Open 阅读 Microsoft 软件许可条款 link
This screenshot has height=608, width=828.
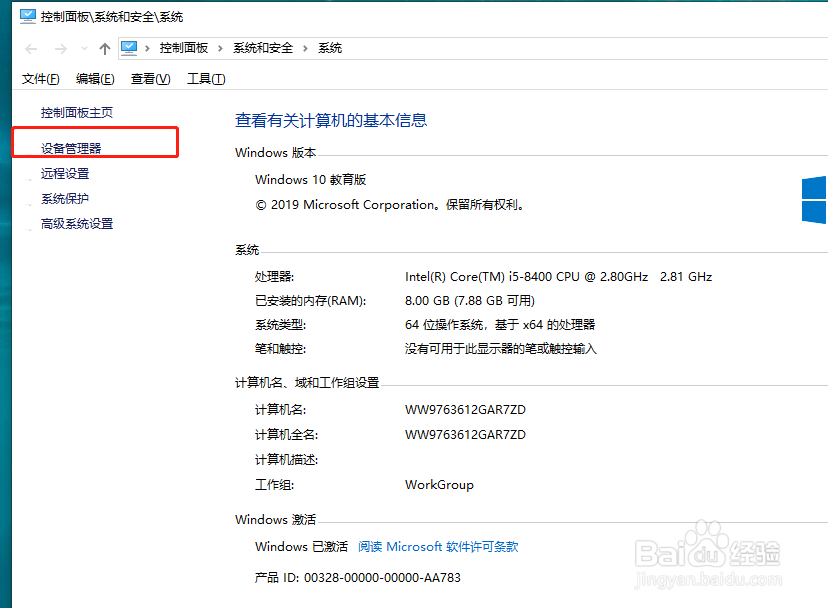pyautogui.click(x=438, y=547)
